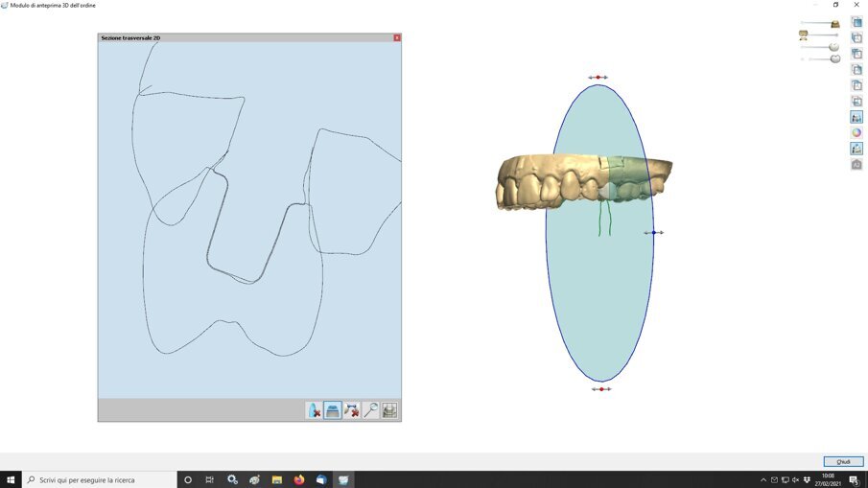The height and width of the screenshot is (488, 868).
Task: Open the Windows Start menu
Action: pyautogui.click(x=11, y=479)
